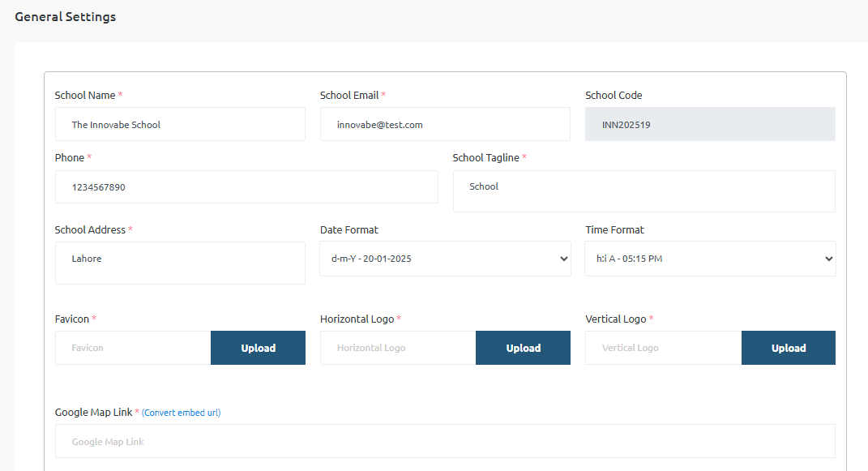This screenshot has width=868, height=471.
Task: Open the Convert embed url link
Action: 181,413
